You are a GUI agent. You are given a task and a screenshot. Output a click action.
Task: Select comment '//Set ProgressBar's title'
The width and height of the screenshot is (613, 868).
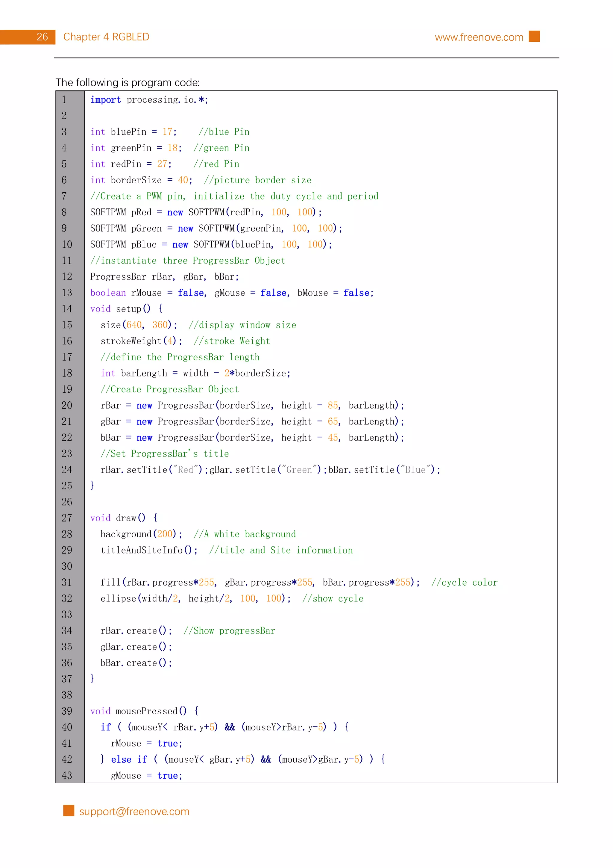[165, 454]
